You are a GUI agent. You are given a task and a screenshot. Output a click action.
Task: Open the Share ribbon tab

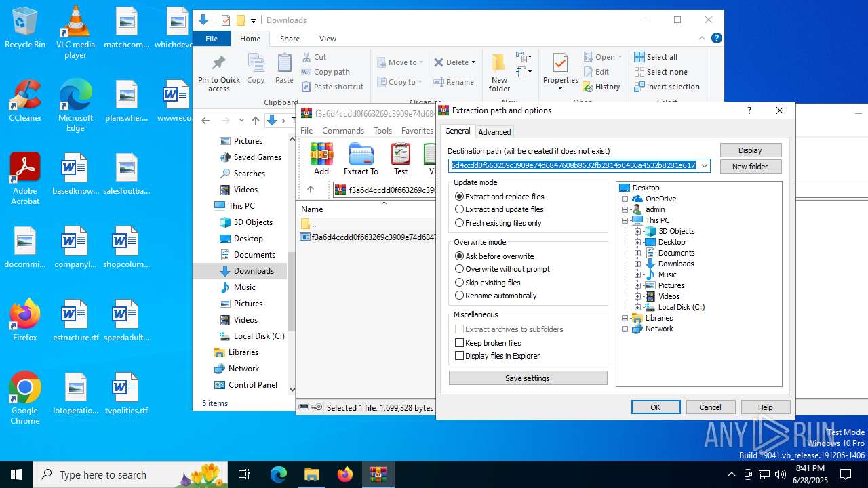tap(290, 39)
